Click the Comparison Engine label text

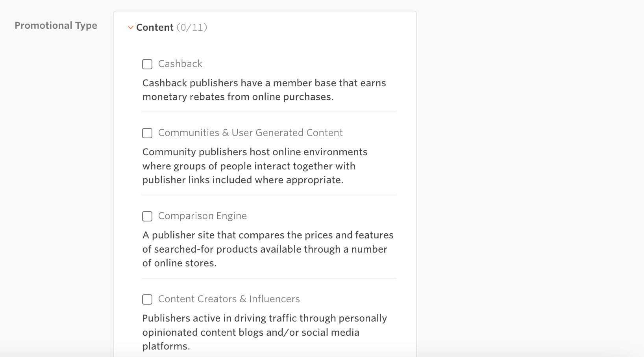coord(202,216)
